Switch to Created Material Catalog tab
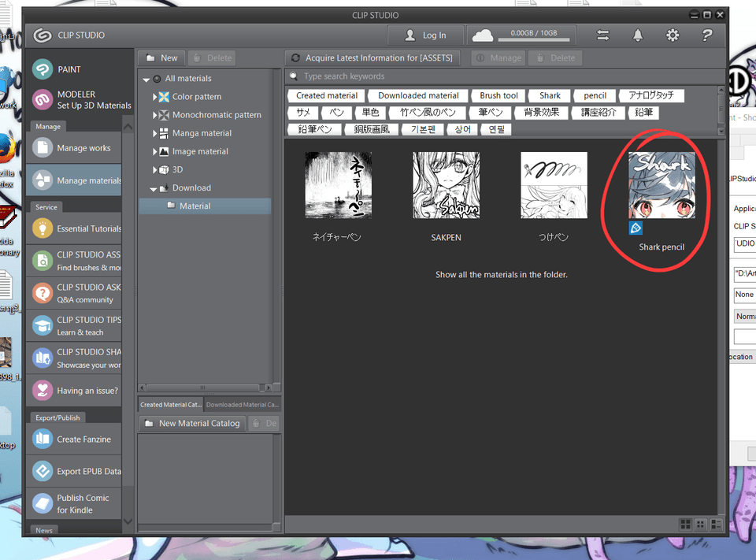This screenshot has width=756, height=560. 171,404
